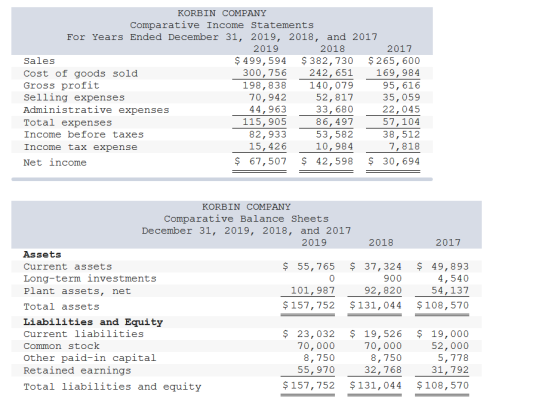Click 2019 cost of goods sold 300,756
Screen dimensions: 560x401
(x=265, y=73)
